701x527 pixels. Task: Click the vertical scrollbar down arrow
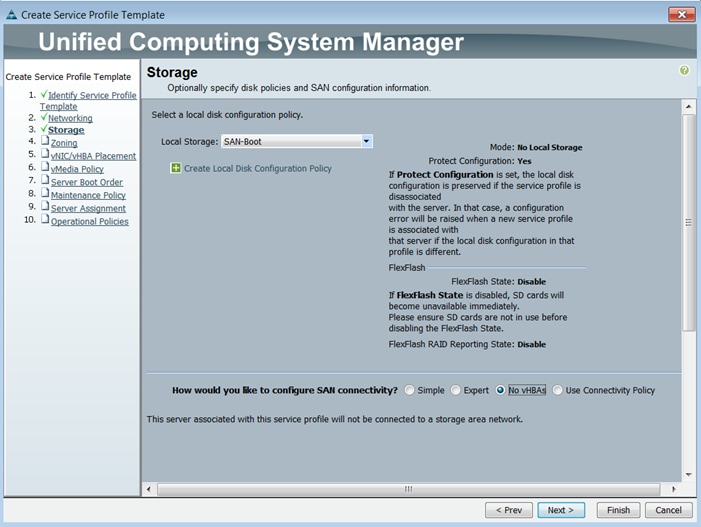click(x=688, y=475)
